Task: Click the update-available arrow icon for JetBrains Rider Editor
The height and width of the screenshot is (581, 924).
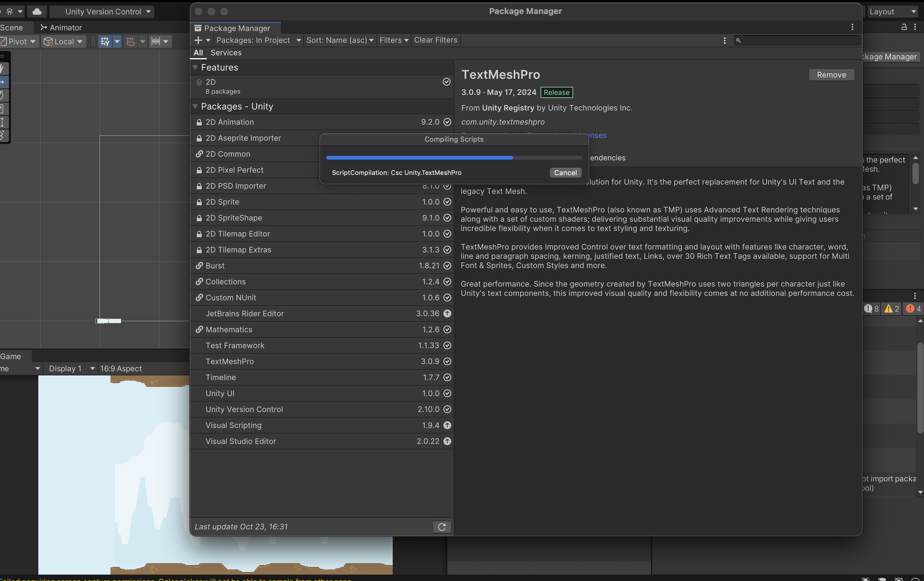Action: [447, 313]
